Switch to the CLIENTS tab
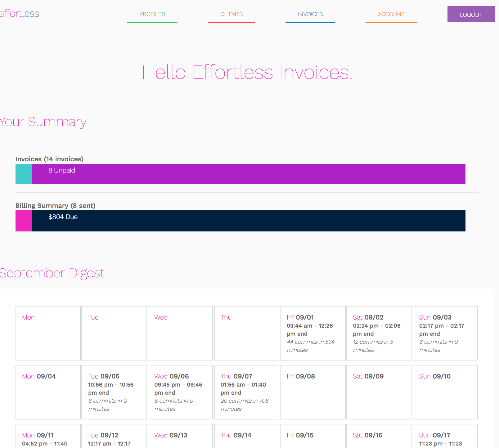Image resolution: width=499 pixels, height=448 pixels. (x=231, y=14)
